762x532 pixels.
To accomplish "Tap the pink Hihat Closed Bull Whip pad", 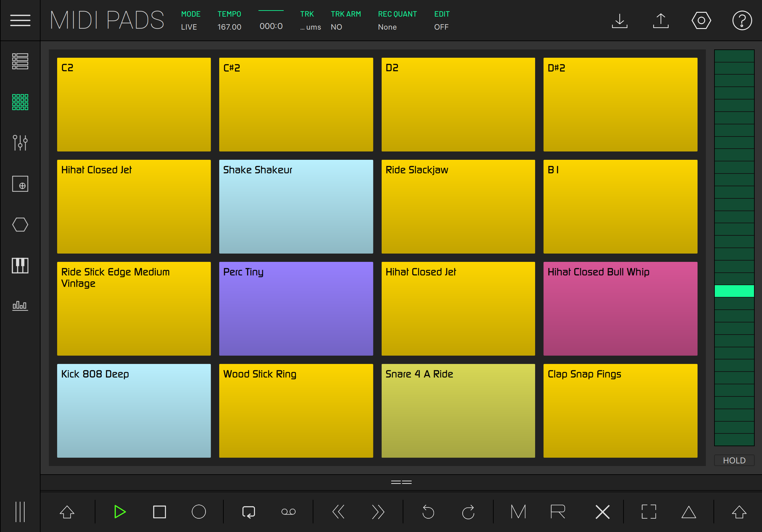I will (x=620, y=309).
